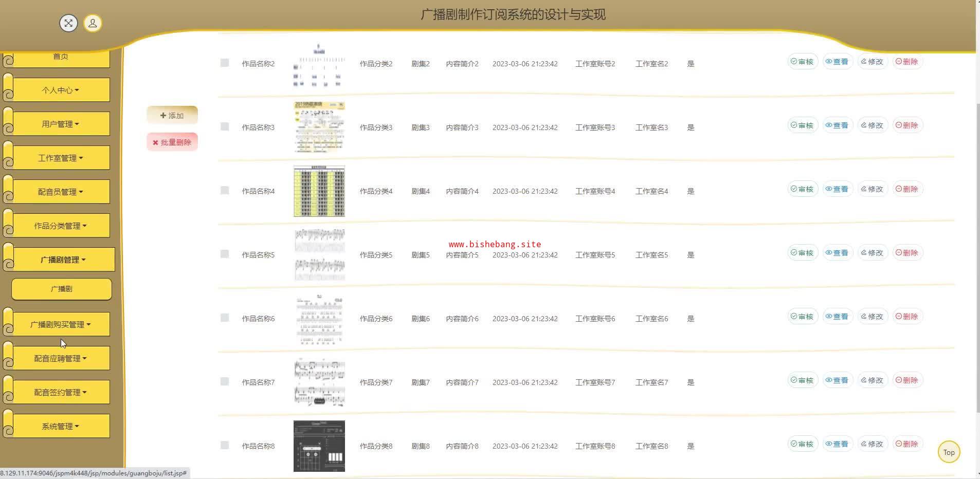Image resolution: width=980 pixels, height=479 pixels.
Task: Click the fullscreen toggle icon in header
Action: pyautogui.click(x=68, y=23)
